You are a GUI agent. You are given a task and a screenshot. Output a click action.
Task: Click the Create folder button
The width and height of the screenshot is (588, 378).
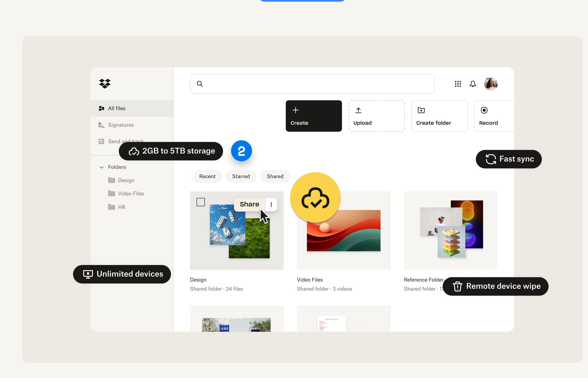[x=439, y=116]
